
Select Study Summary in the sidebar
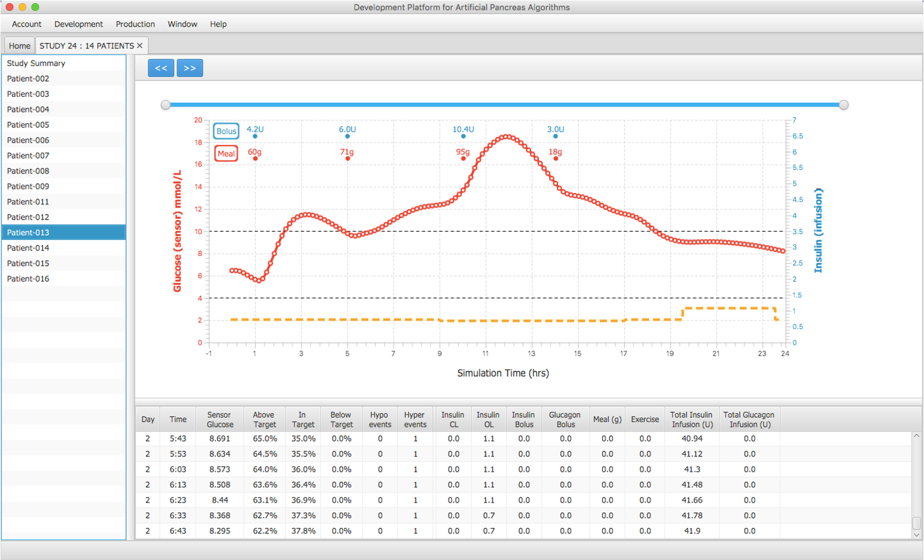click(x=36, y=63)
